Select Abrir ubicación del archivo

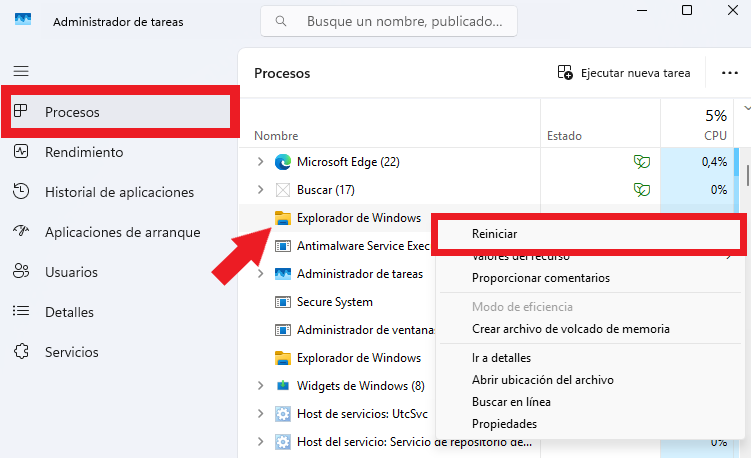click(543, 380)
